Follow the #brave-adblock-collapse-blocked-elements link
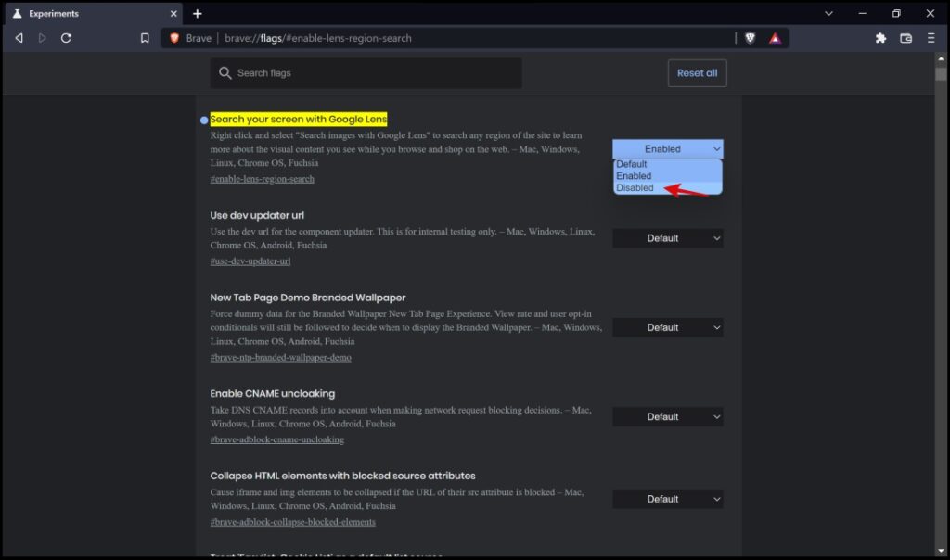 click(292, 523)
